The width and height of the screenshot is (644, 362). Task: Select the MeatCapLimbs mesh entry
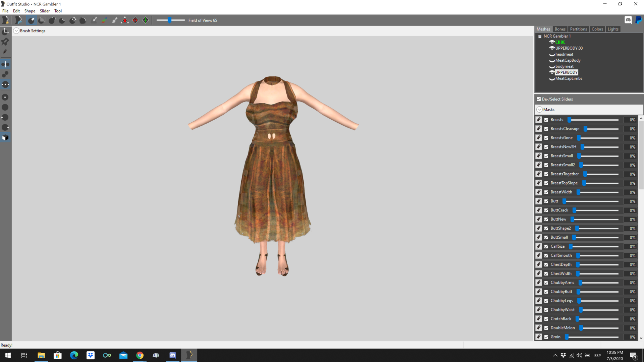point(569,79)
